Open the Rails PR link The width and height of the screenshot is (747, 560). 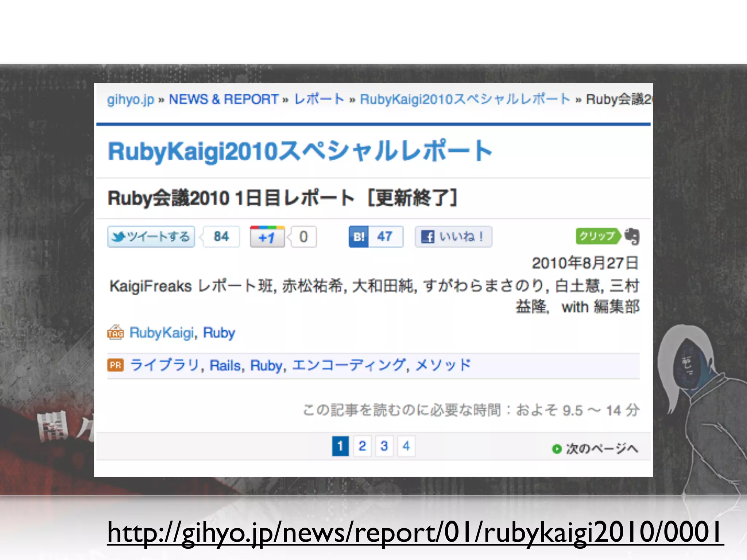[x=225, y=365]
